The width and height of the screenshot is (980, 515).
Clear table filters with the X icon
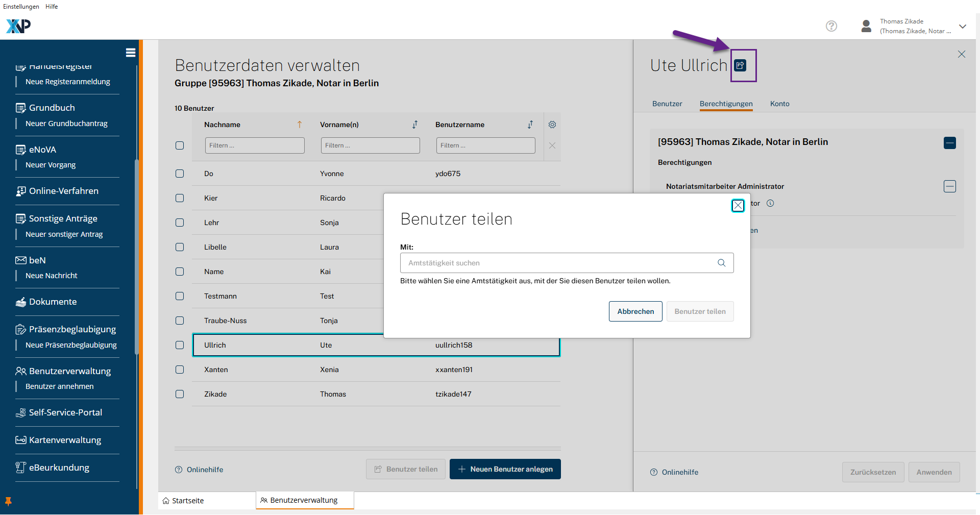click(x=552, y=145)
